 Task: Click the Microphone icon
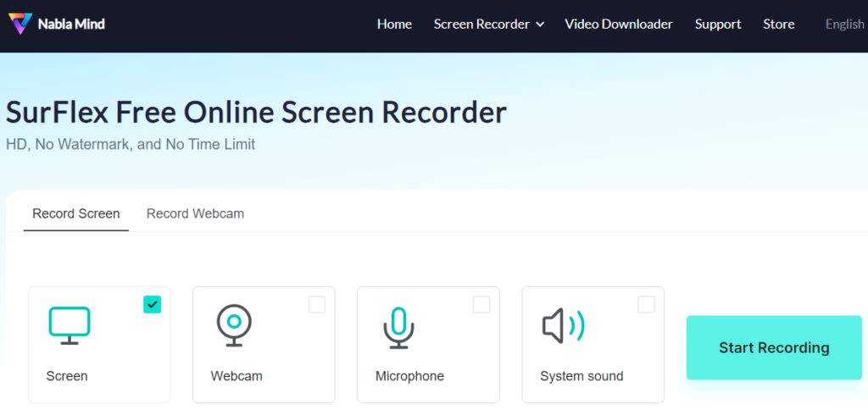tap(398, 326)
